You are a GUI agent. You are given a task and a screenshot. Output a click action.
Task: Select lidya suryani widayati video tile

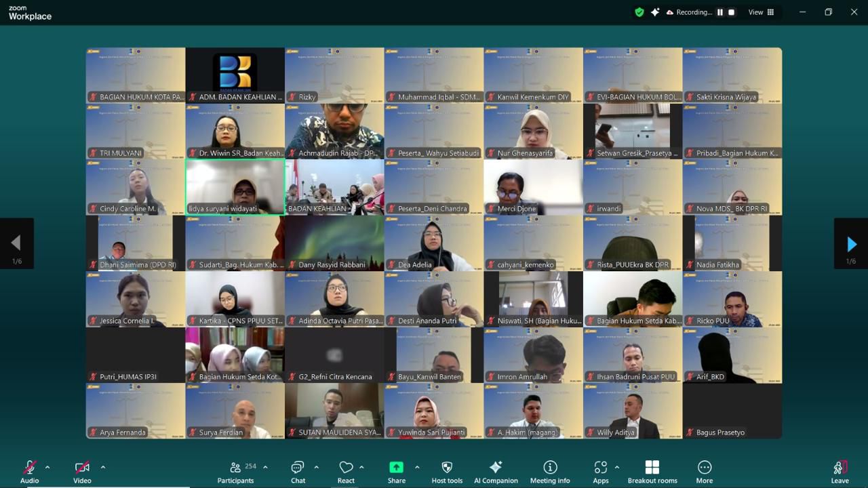tap(235, 187)
